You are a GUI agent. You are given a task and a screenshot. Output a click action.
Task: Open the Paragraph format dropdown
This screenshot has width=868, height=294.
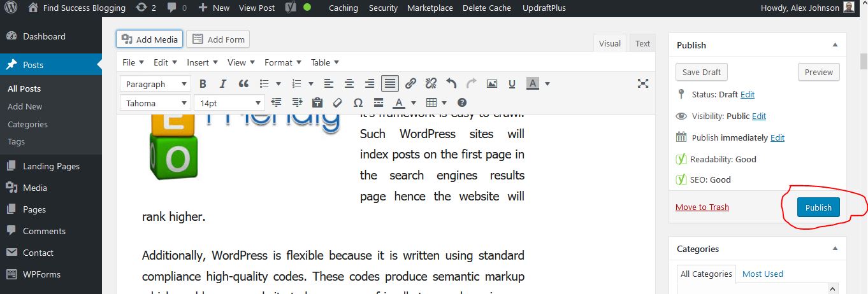pos(156,83)
